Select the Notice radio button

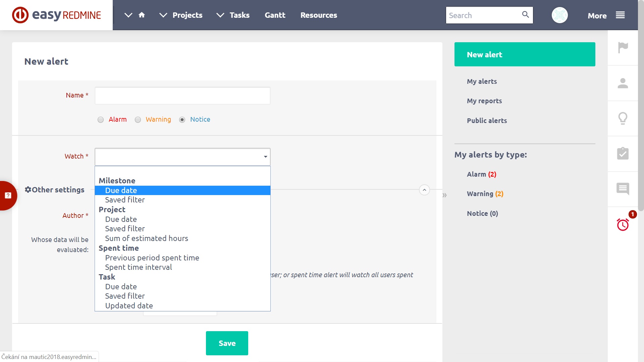click(x=182, y=120)
